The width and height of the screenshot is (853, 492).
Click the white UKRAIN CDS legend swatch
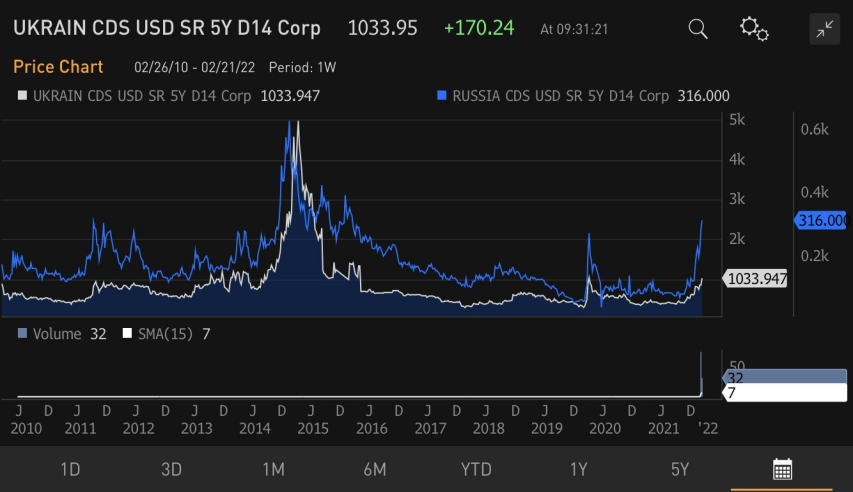pyautogui.click(x=22, y=96)
